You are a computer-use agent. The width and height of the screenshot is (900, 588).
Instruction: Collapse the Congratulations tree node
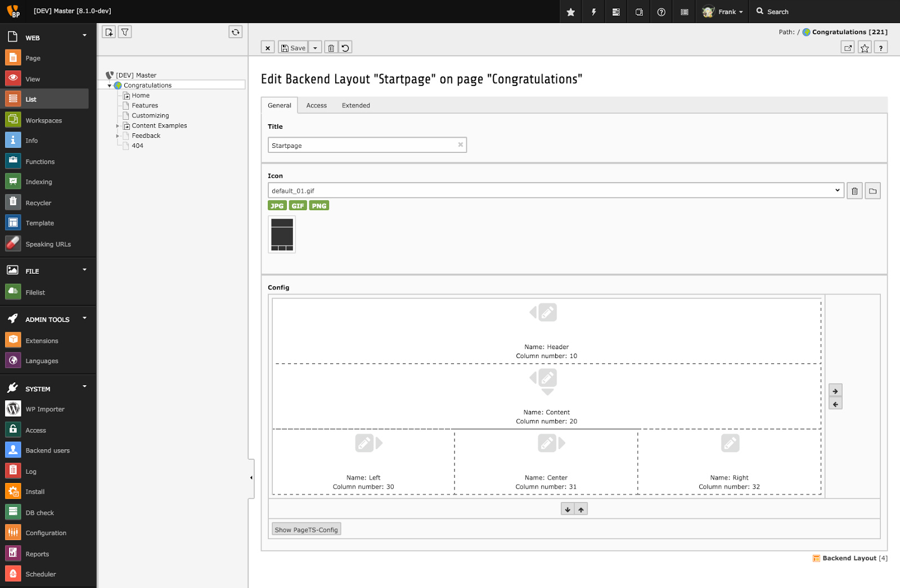click(109, 85)
